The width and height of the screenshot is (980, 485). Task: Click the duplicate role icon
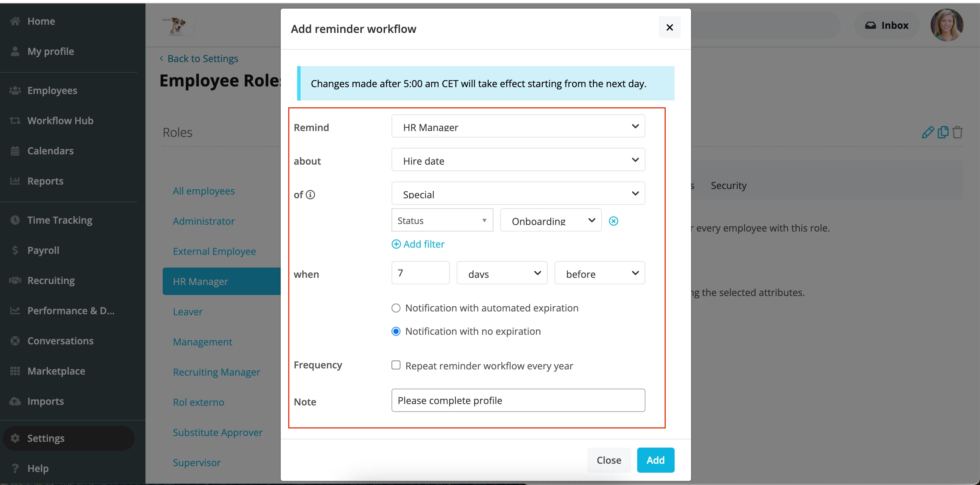943,132
